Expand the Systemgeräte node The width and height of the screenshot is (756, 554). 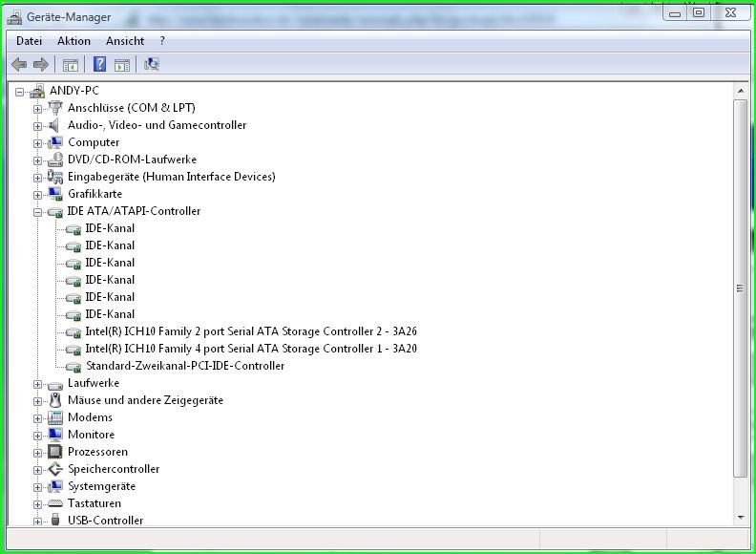coord(37,487)
